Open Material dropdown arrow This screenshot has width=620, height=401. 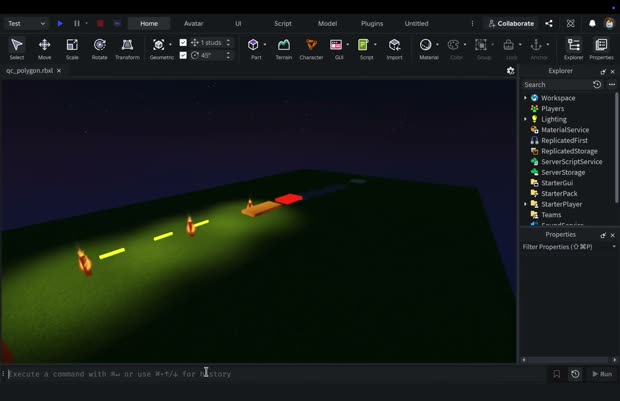(437, 45)
